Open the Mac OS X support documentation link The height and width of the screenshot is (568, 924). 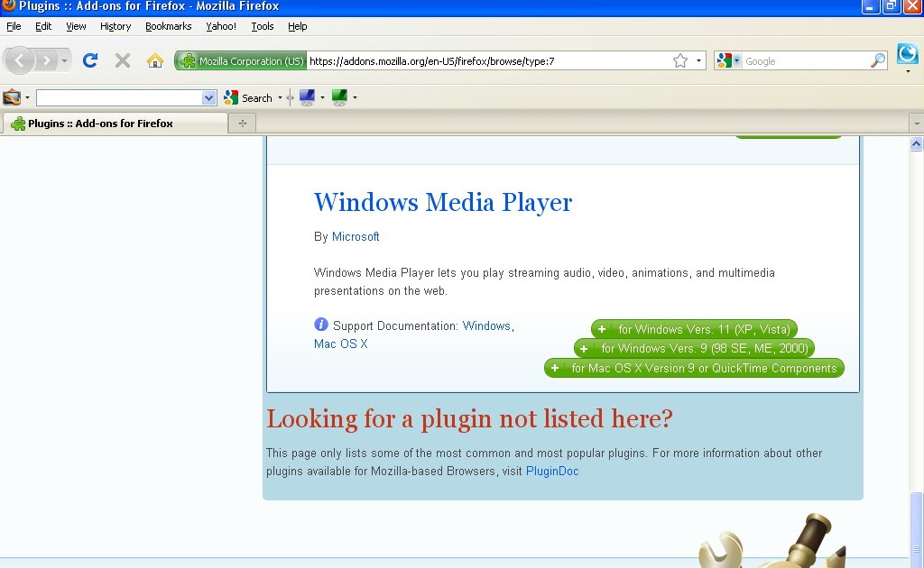pyautogui.click(x=340, y=344)
